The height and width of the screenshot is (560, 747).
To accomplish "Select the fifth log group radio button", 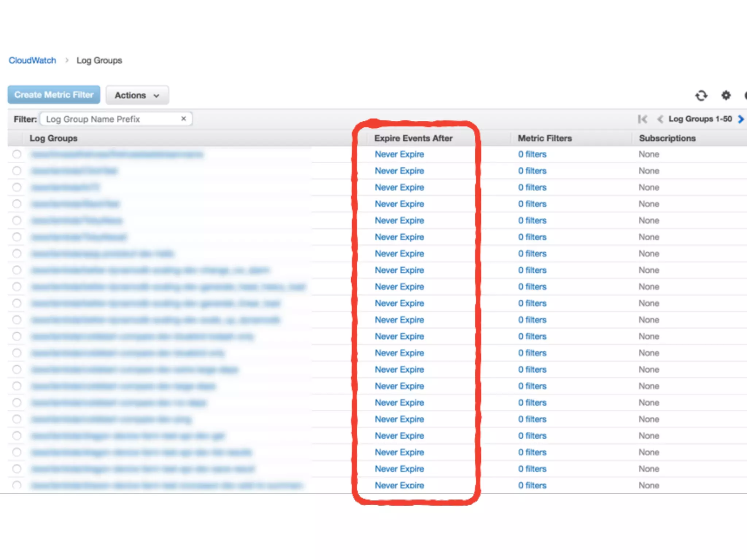I will (17, 220).
